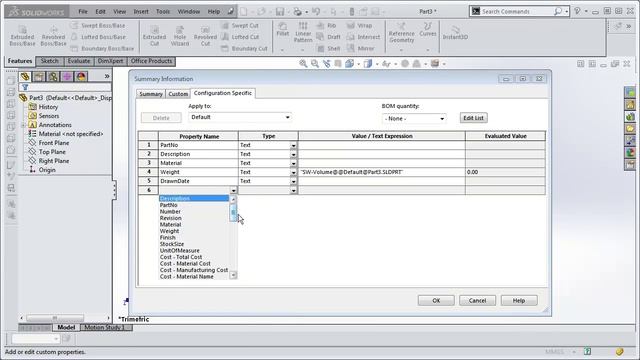640x360 pixels.
Task: Click the Intersect tool
Action: [x=363, y=37]
